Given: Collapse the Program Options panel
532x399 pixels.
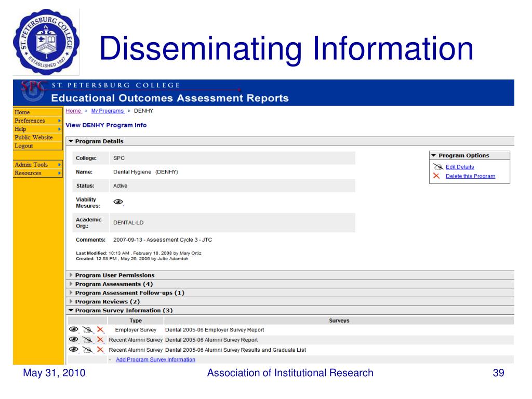Looking at the screenshot, I should (433, 155).
